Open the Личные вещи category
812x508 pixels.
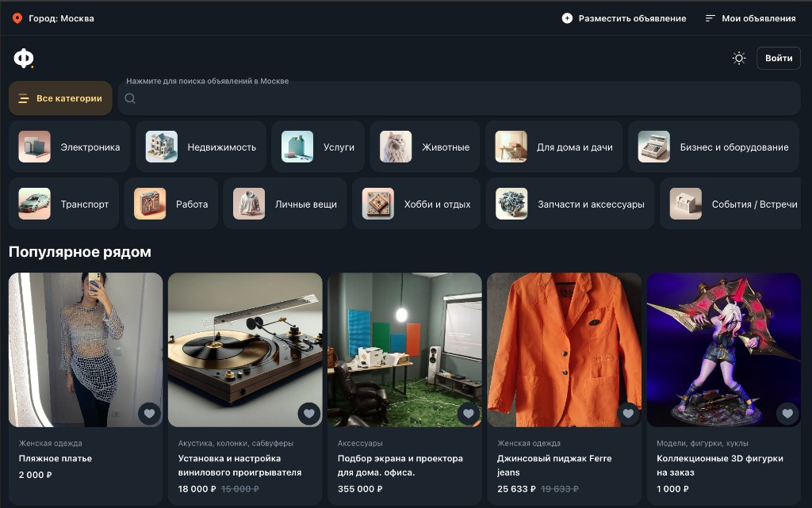285,204
